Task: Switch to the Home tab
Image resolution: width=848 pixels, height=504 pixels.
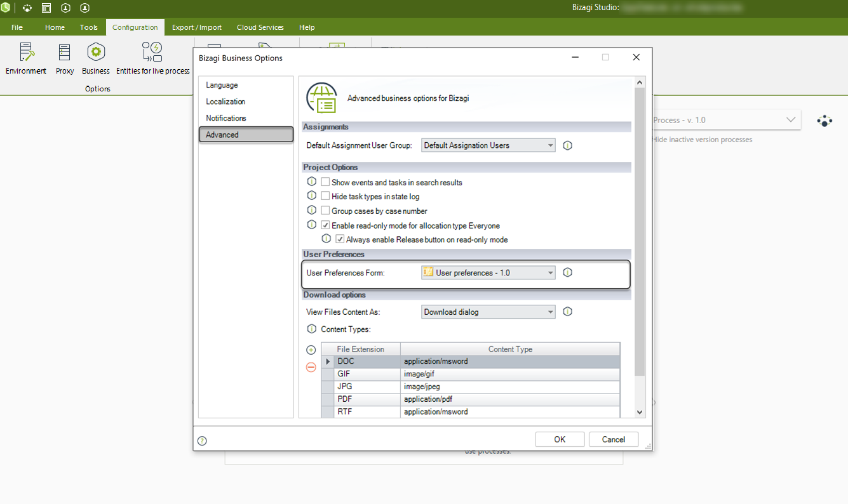Action: coord(55,27)
